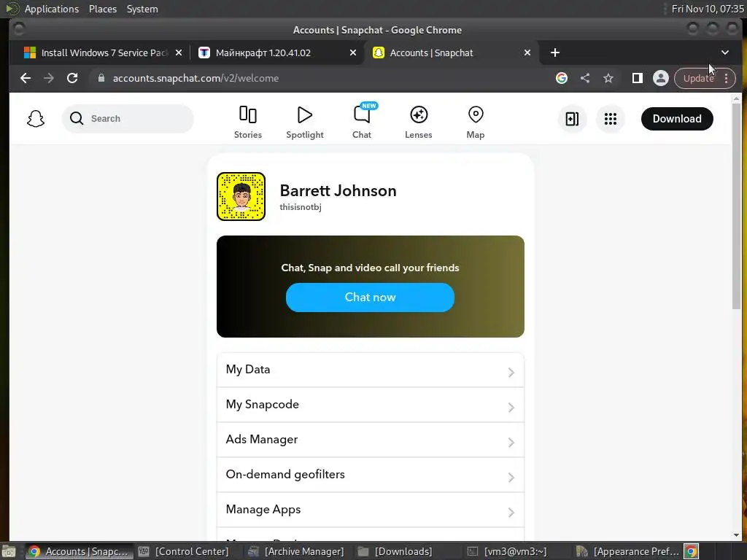Click the chevron on On-demand geofilters row
This screenshot has height=560, width=747.
[x=511, y=477]
